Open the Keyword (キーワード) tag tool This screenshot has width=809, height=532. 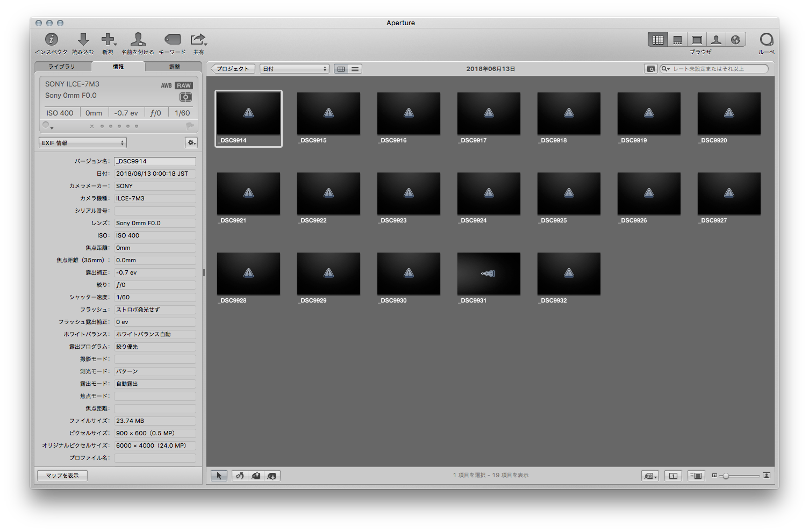click(172, 39)
